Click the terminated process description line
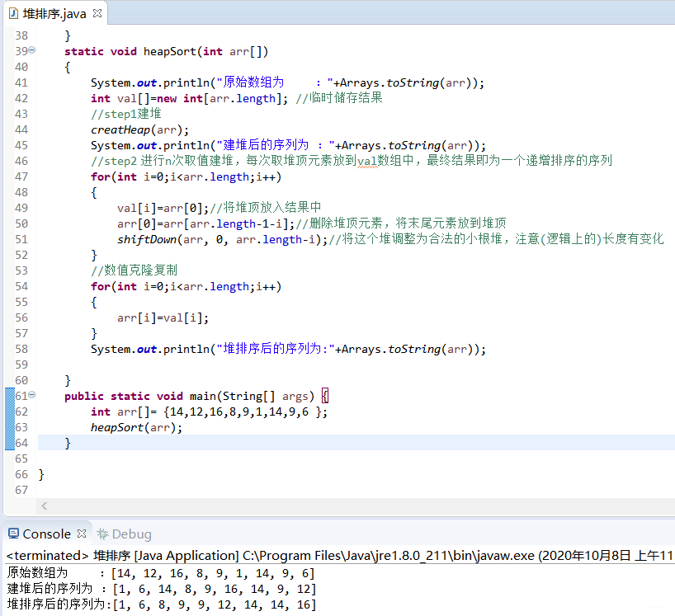The width and height of the screenshot is (675, 616). click(339, 555)
